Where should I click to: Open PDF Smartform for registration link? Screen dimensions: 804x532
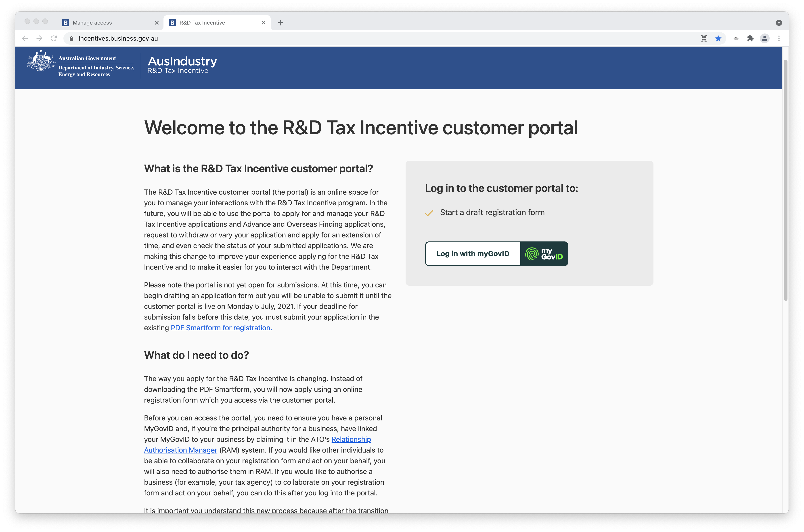pyautogui.click(x=221, y=328)
